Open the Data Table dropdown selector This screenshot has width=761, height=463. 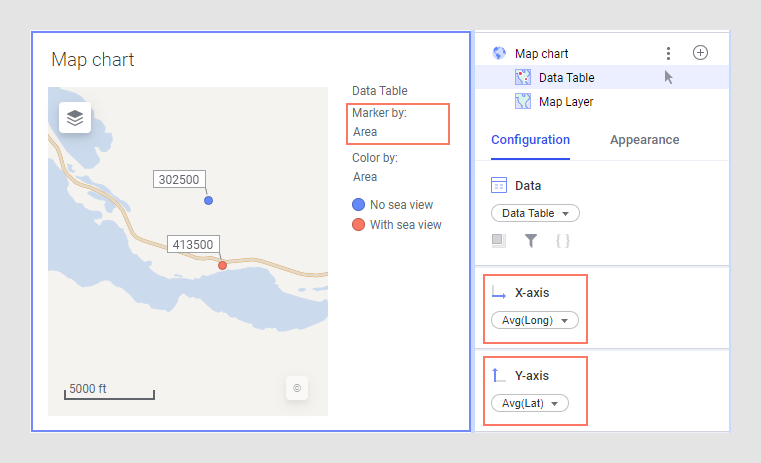coord(535,213)
